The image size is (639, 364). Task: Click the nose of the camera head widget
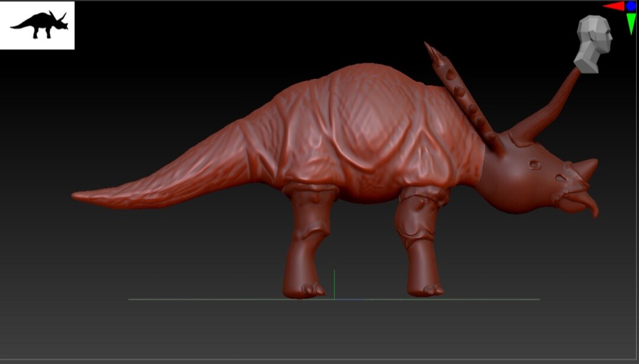(611, 37)
